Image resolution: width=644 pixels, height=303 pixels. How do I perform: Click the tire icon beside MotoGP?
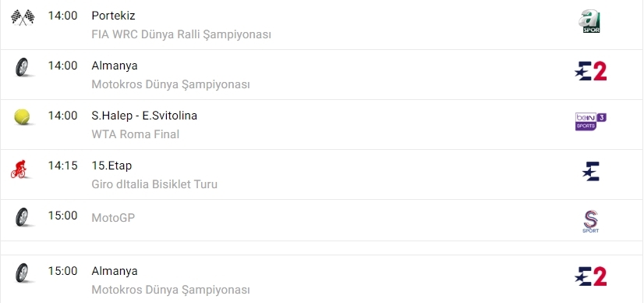pyautogui.click(x=22, y=216)
